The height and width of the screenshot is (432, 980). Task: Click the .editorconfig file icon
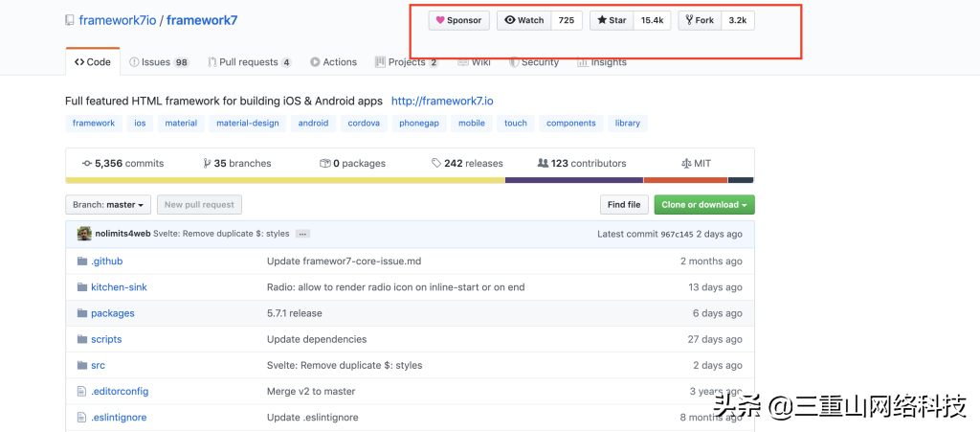[x=80, y=392]
